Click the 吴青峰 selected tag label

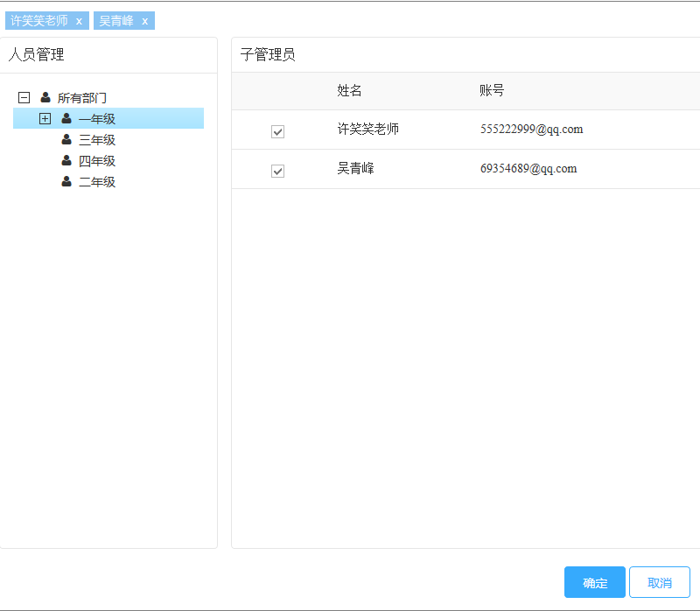pyautogui.click(x=116, y=20)
